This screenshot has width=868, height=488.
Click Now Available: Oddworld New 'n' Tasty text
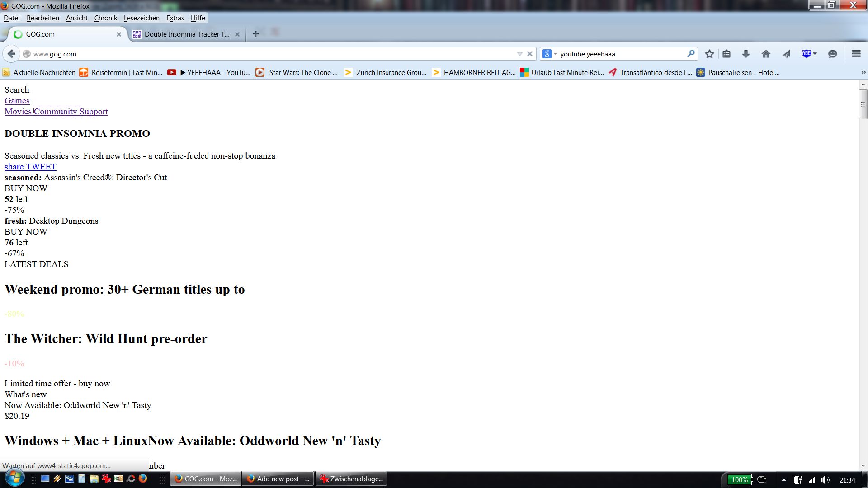(78, 405)
